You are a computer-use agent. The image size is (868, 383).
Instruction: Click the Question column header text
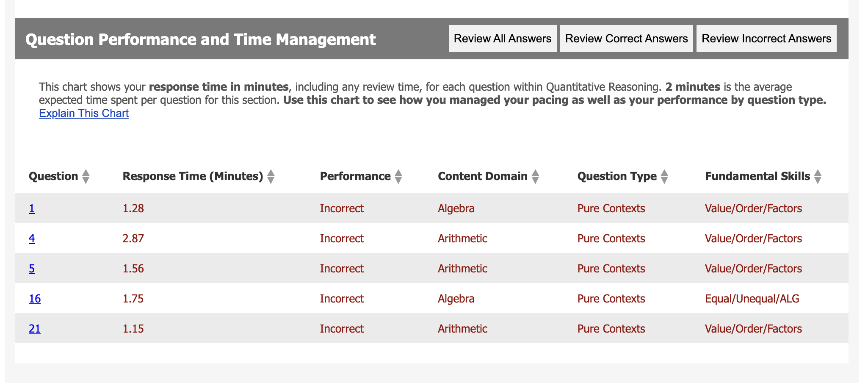click(x=53, y=176)
